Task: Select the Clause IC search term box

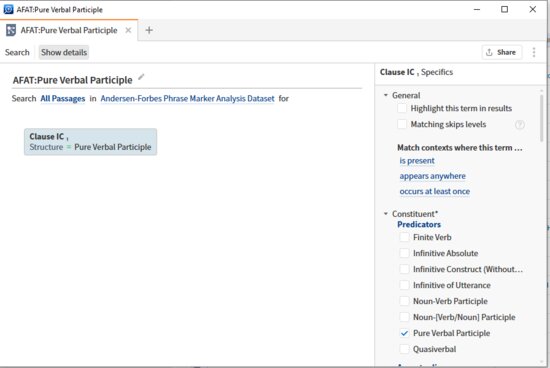Action: [x=90, y=142]
